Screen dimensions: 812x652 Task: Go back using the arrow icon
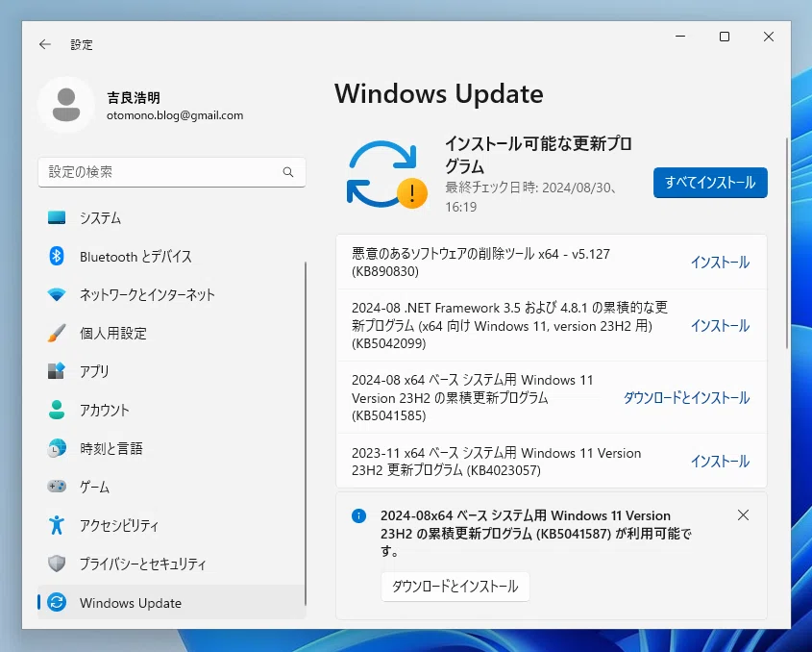[45, 44]
